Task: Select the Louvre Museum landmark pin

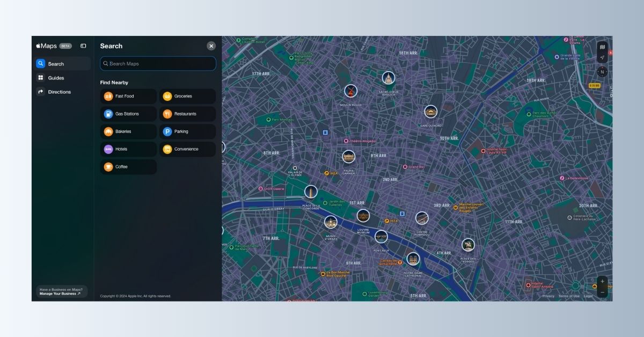Action: (363, 216)
